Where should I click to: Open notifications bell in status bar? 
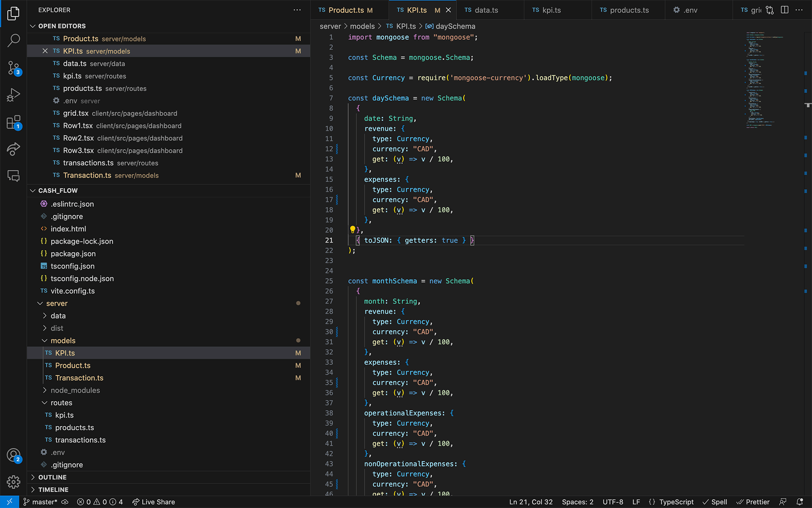click(800, 502)
